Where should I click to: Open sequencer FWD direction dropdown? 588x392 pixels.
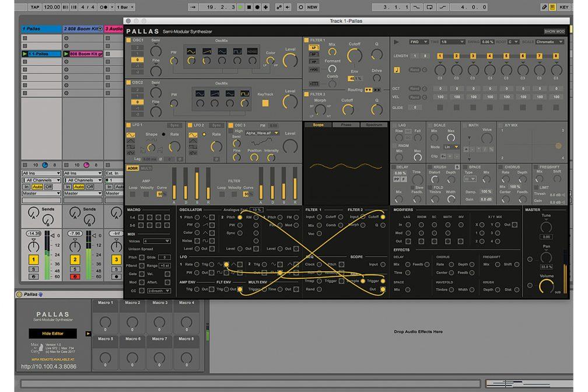[x=418, y=42]
